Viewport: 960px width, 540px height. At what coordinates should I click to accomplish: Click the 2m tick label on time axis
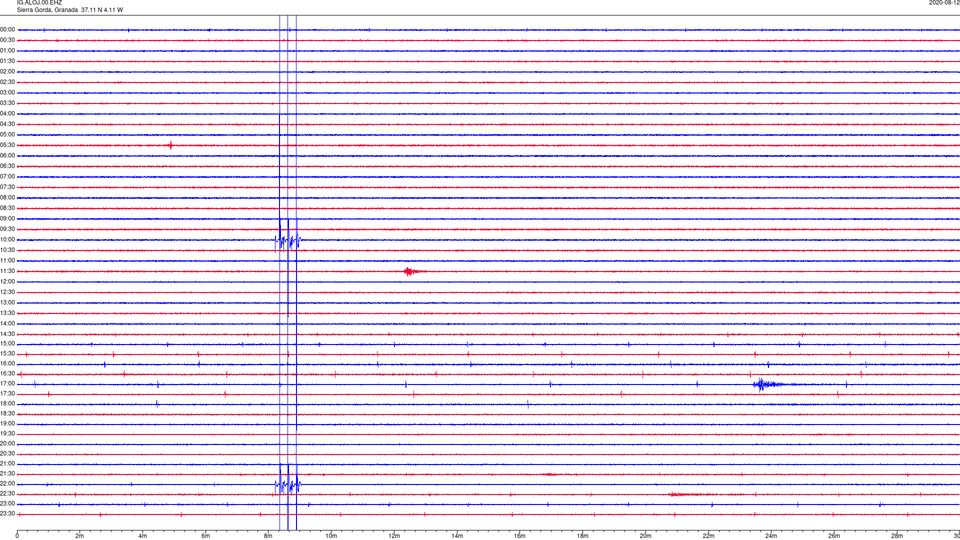tap(80, 536)
